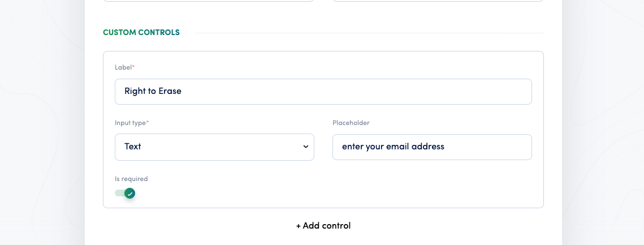Open the Input type dropdown
The height and width of the screenshot is (245, 644).
(214, 147)
